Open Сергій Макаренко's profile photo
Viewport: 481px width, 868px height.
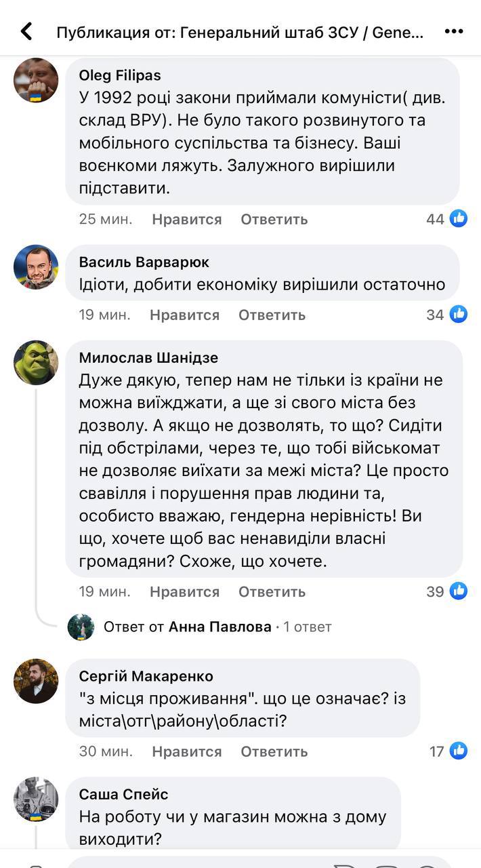(36, 681)
